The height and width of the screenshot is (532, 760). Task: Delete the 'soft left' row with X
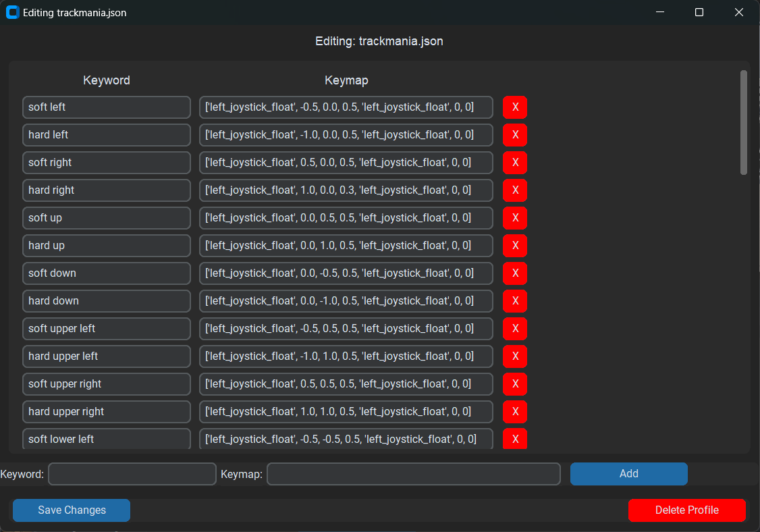pyautogui.click(x=515, y=107)
